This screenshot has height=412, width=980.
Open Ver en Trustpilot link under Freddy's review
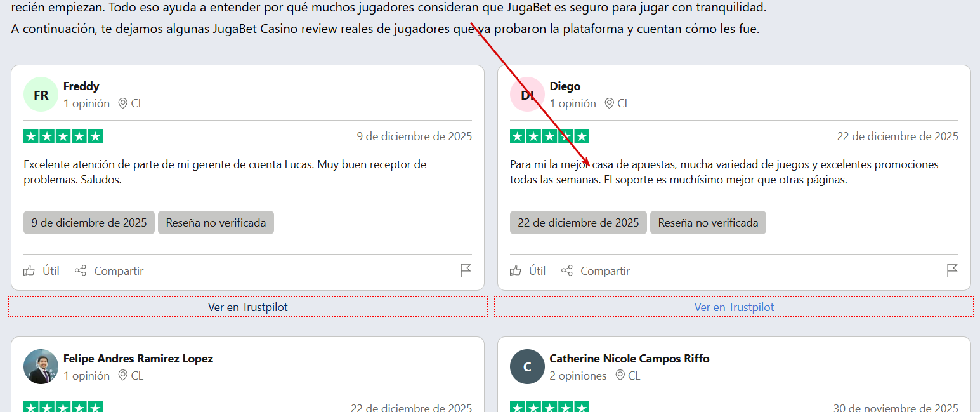click(x=247, y=307)
